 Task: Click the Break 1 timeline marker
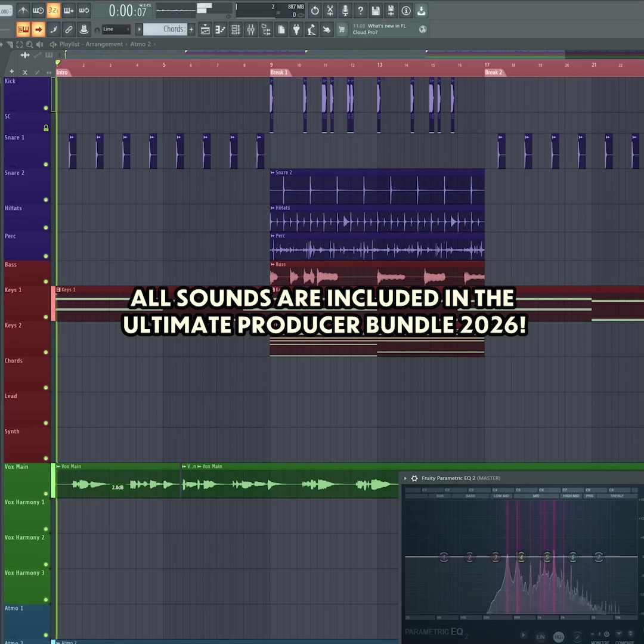[279, 72]
